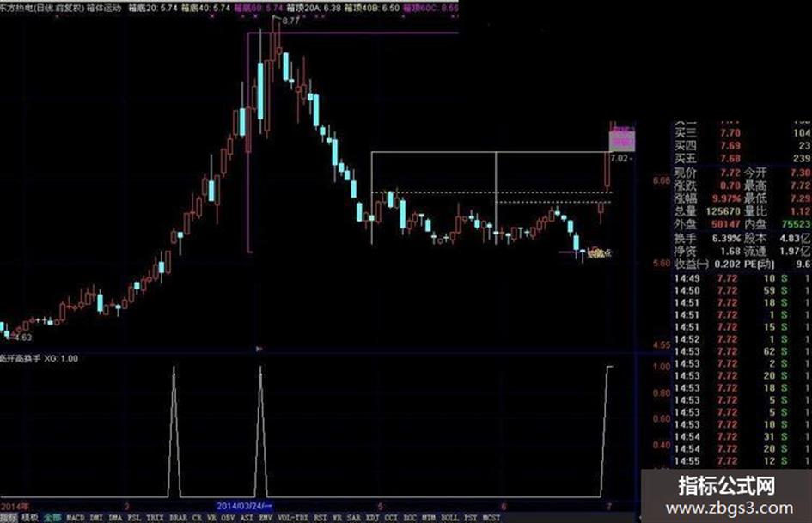The height and width of the screenshot is (523, 812).
Task: Select the 全部 filter tab
Action: (52, 518)
